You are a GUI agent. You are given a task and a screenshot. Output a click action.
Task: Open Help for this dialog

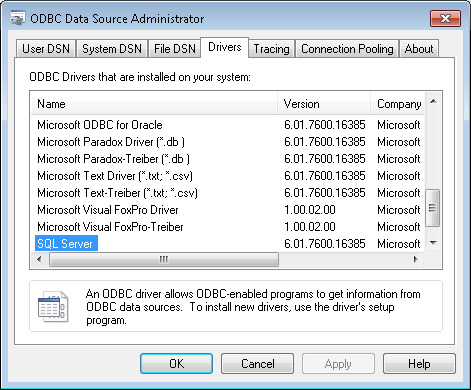[419, 364]
